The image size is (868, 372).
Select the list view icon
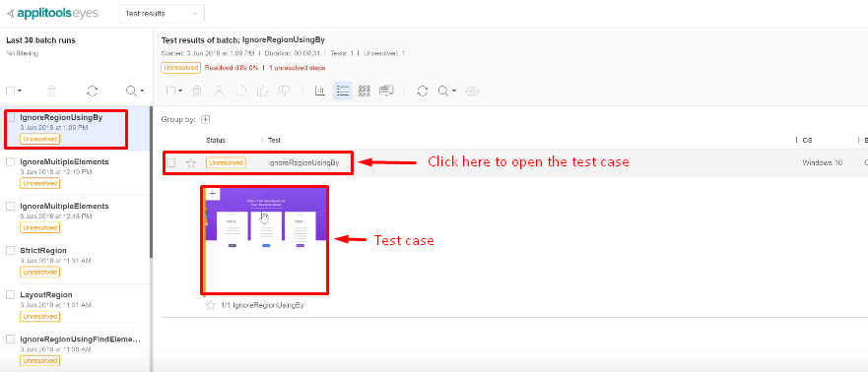click(x=343, y=91)
